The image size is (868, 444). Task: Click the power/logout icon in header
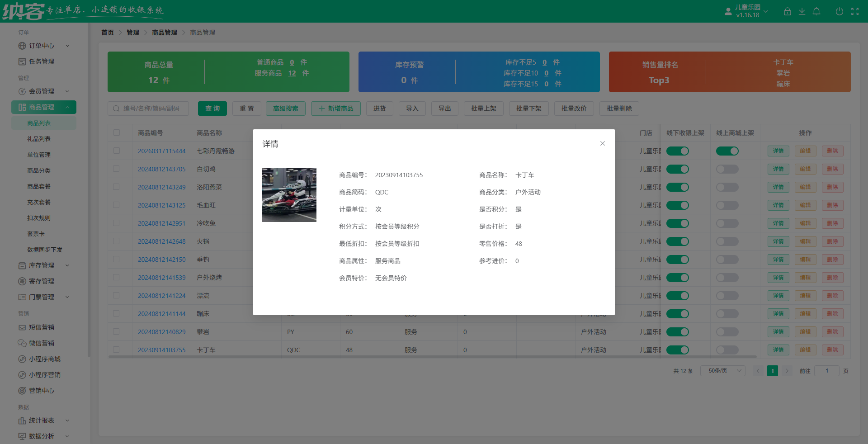[840, 11]
